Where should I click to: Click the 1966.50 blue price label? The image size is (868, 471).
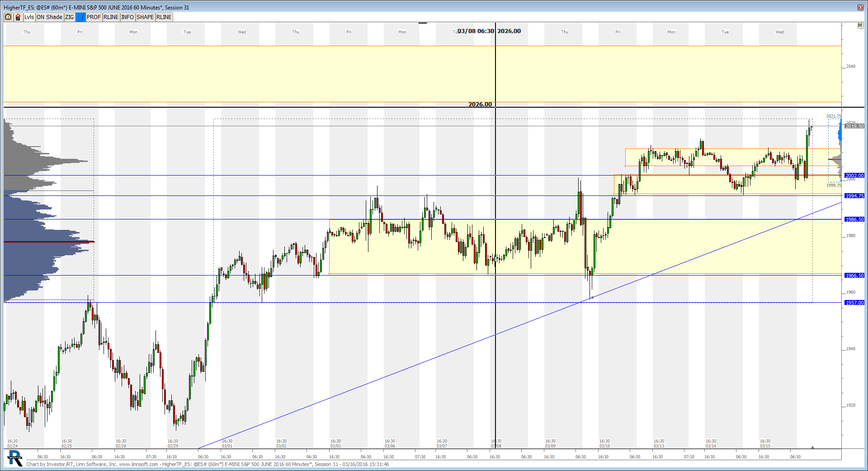(854, 276)
